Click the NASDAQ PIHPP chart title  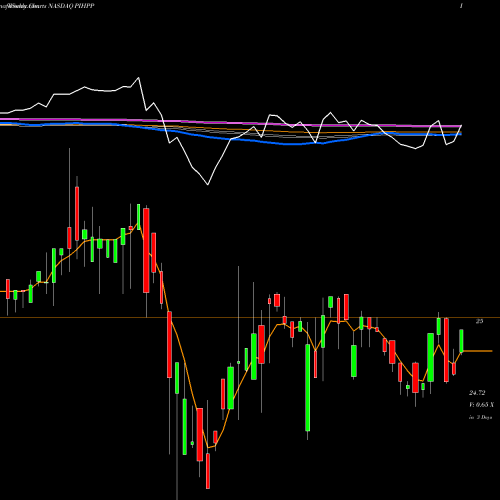71,6
